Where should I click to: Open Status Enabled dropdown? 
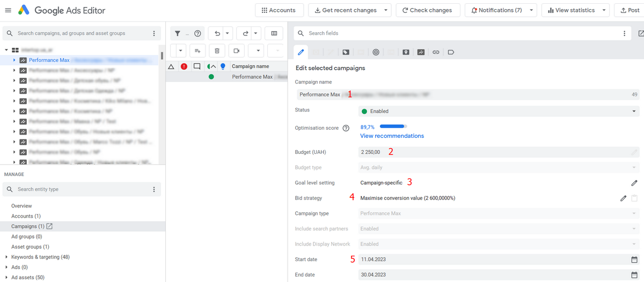click(x=499, y=111)
